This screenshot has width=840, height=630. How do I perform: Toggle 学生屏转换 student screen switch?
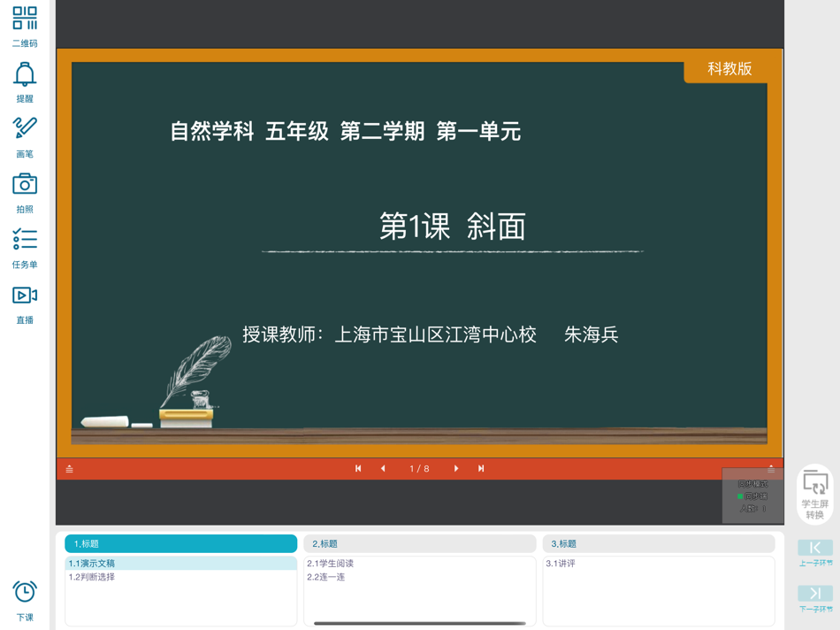[x=815, y=495]
